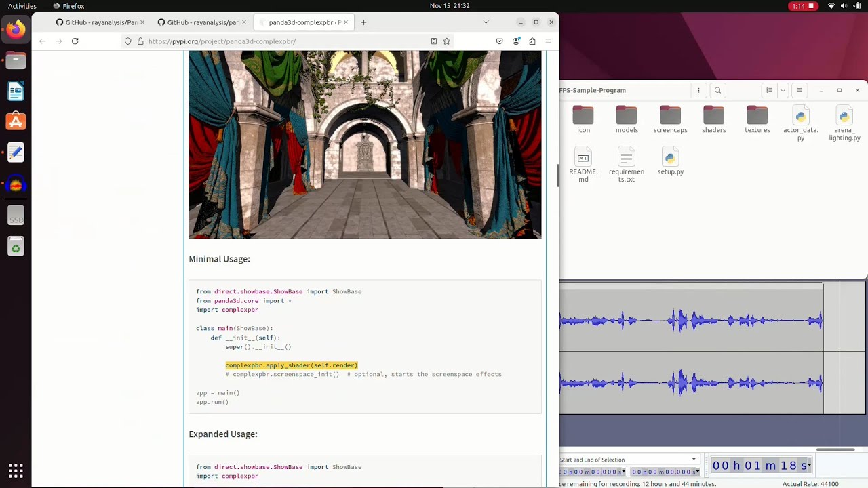
Task: Open the clock and calendar panel
Action: tap(450, 6)
